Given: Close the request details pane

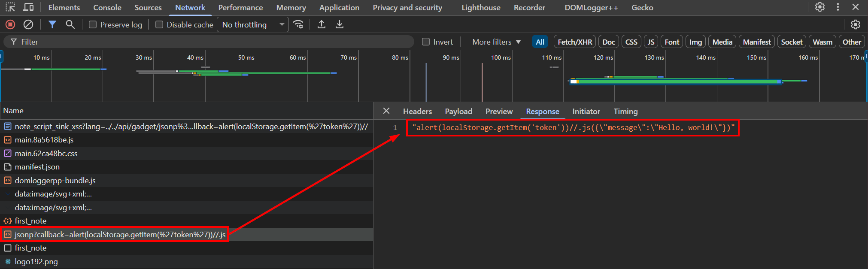Looking at the screenshot, I should pos(386,111).
